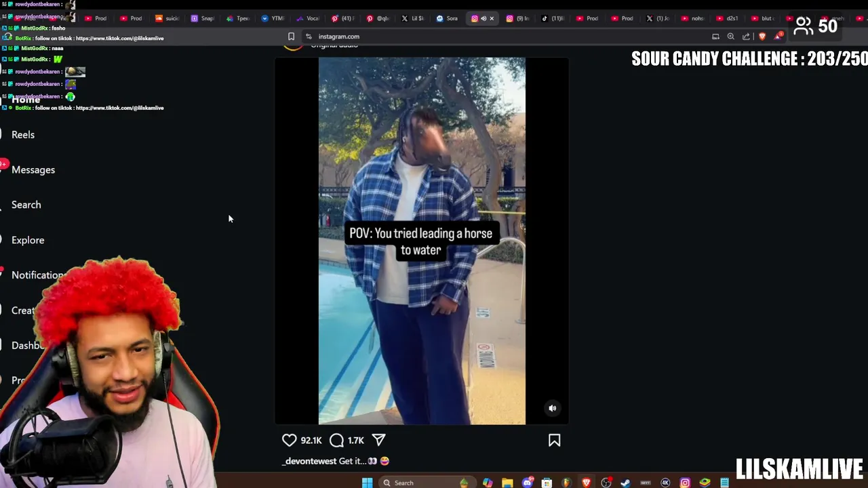Go to Explore in the Instagram sidebar
Screen dimensions: 868x488
point(28,240)
